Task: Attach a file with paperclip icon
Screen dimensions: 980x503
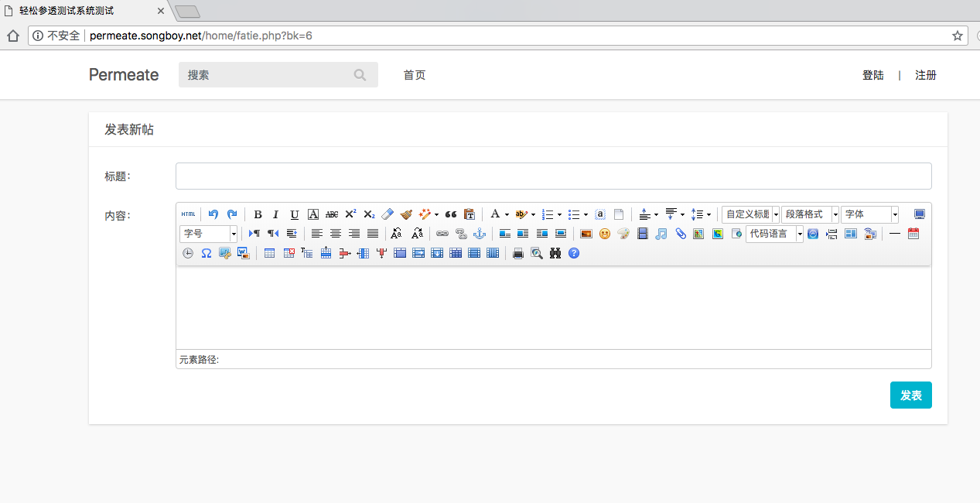Action: (681, 234)
